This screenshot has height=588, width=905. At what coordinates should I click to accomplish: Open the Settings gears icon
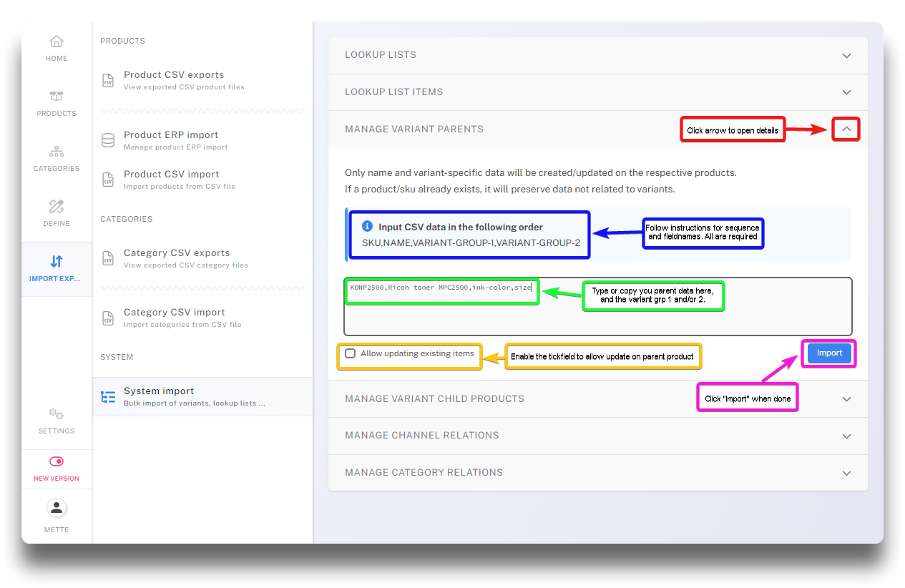coord(57,414)
